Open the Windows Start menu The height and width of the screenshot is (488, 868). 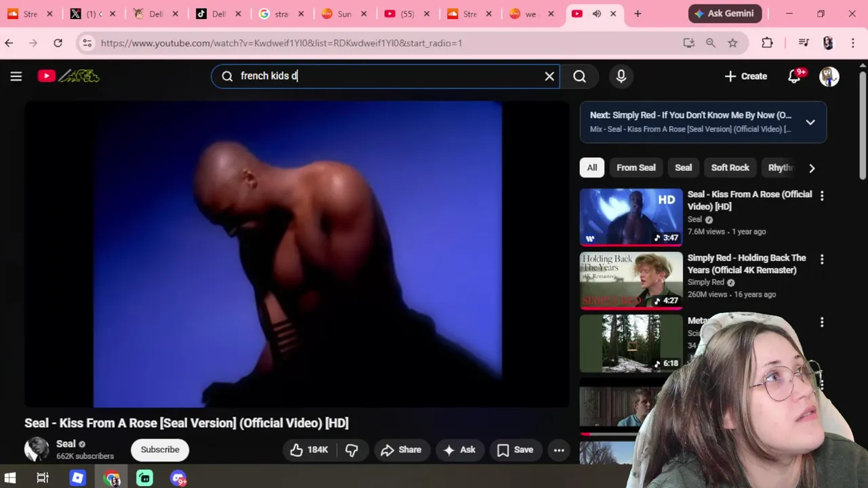point(9,478)
